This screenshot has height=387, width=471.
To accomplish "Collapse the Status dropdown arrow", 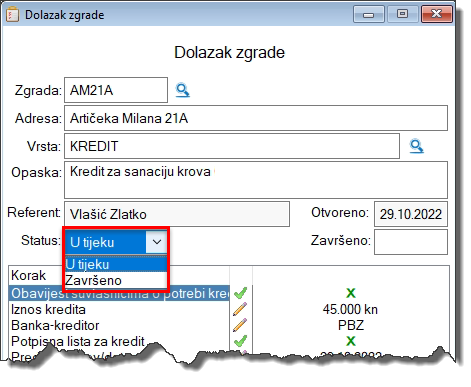I will coord(156,242).
